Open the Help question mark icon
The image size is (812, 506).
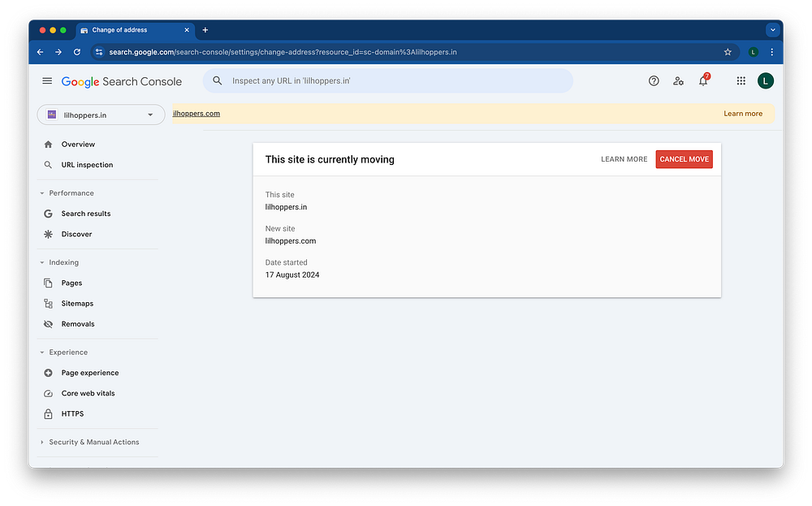654,80
